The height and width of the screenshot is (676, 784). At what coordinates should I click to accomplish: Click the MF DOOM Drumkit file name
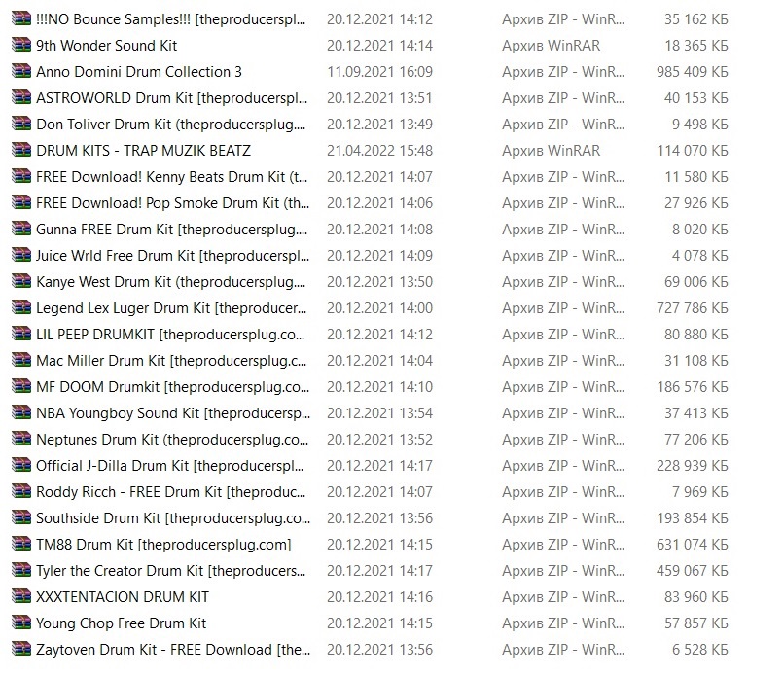click(x=172, y=386)
